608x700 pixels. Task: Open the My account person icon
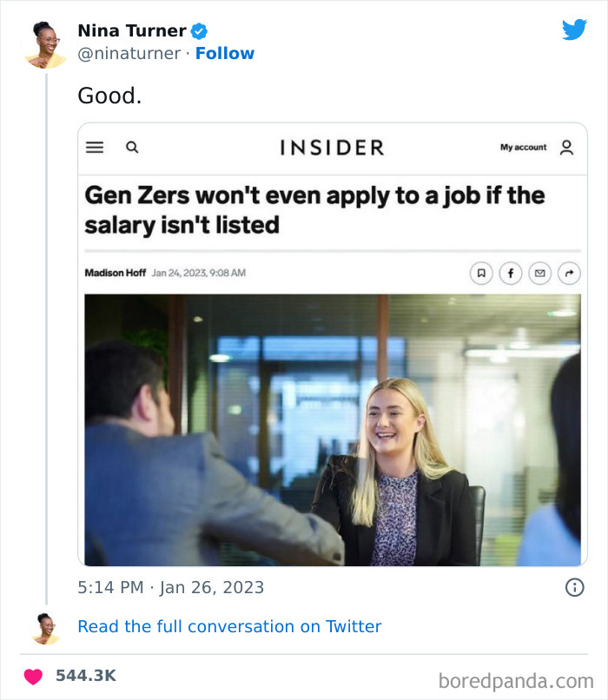pyautogui.click(x=567, y=148)
